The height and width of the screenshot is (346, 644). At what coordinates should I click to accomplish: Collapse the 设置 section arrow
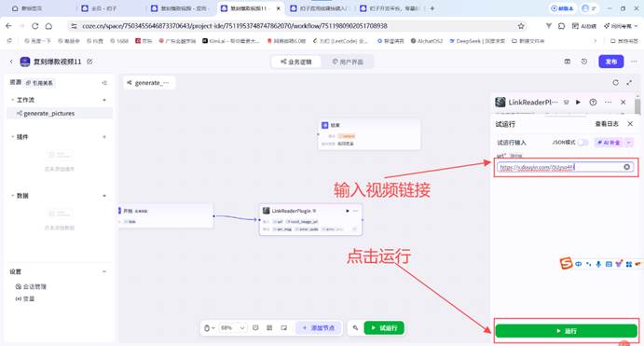point(104,271)
